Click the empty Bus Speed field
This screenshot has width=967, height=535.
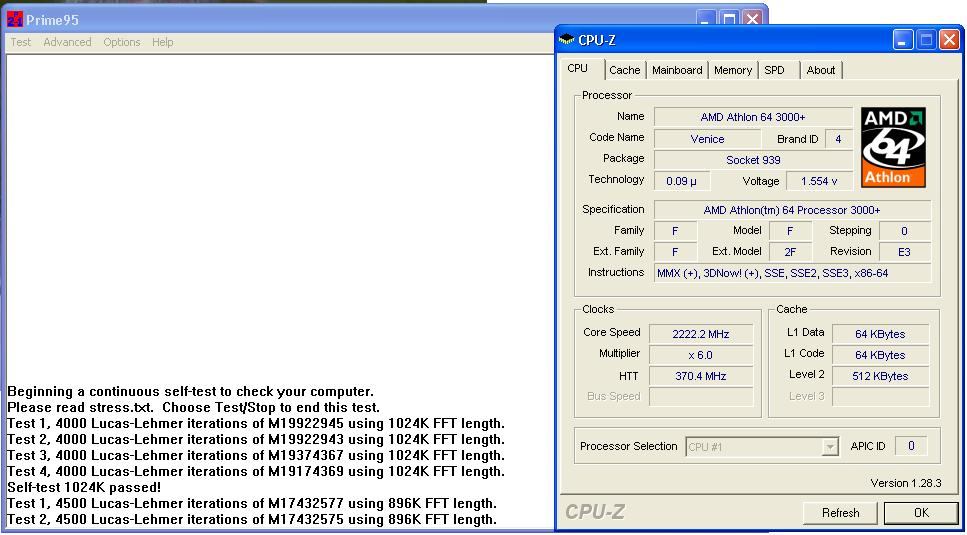701,396
